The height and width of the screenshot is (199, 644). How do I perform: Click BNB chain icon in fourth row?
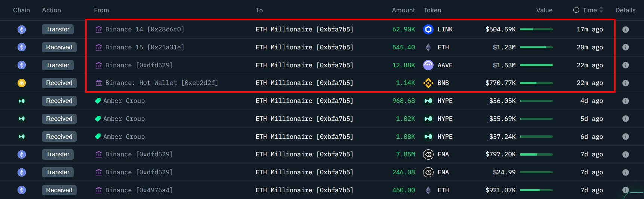(x=22, y=83)
